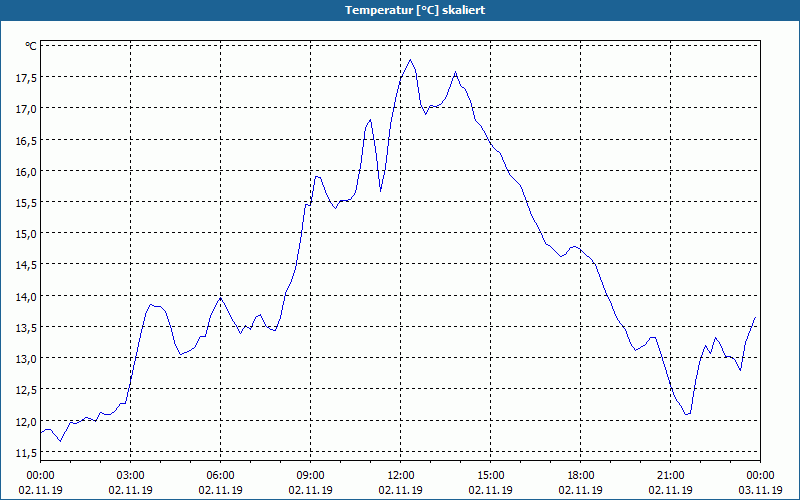
Task: Click the 06:00 time axis label
Action: (x=220, y=475)
